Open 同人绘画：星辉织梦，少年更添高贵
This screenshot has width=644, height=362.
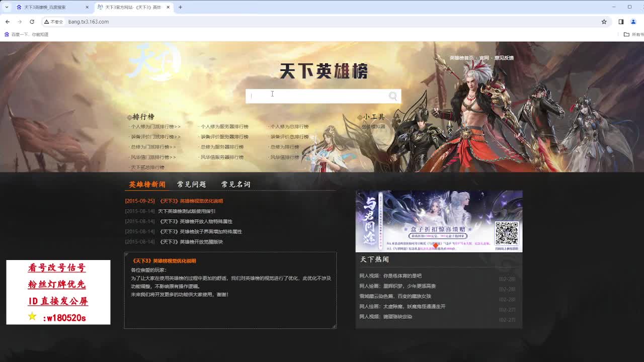pos(397,286)
